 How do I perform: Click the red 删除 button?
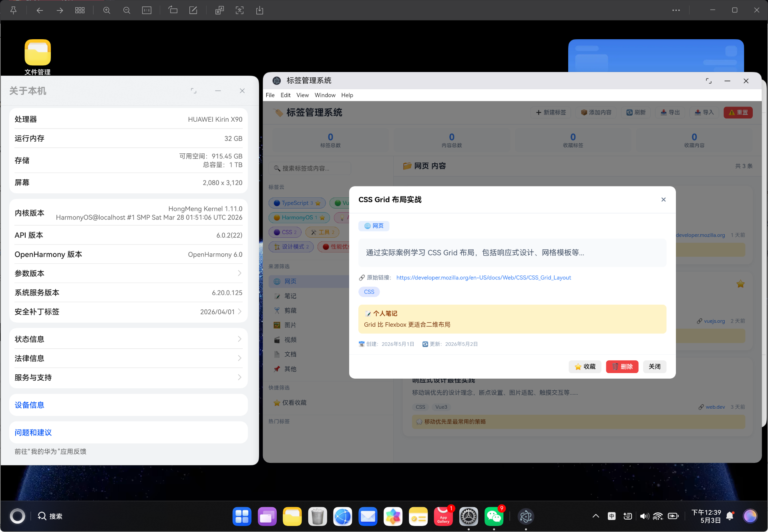pyautogui.click(x=622, y=367)
